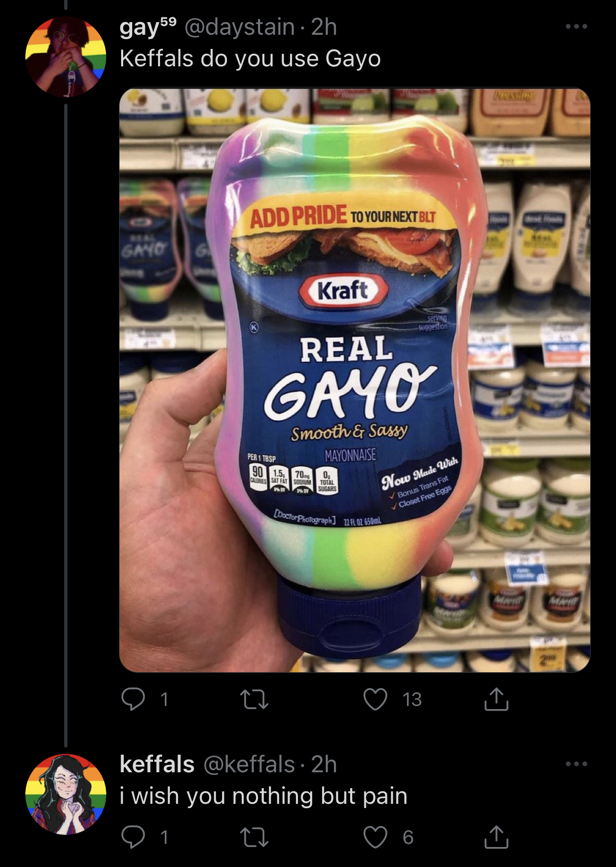Open more options for keffals' tweet

(x=577, y=764)
